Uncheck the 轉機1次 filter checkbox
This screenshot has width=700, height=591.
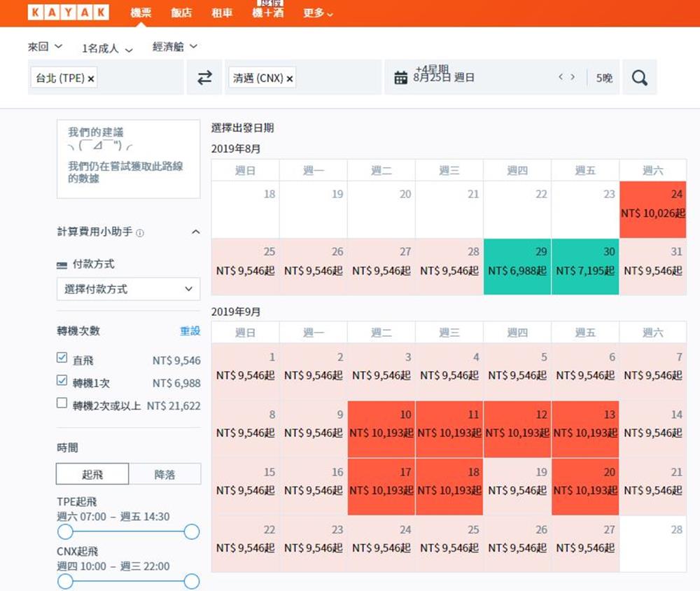(62, 381)
